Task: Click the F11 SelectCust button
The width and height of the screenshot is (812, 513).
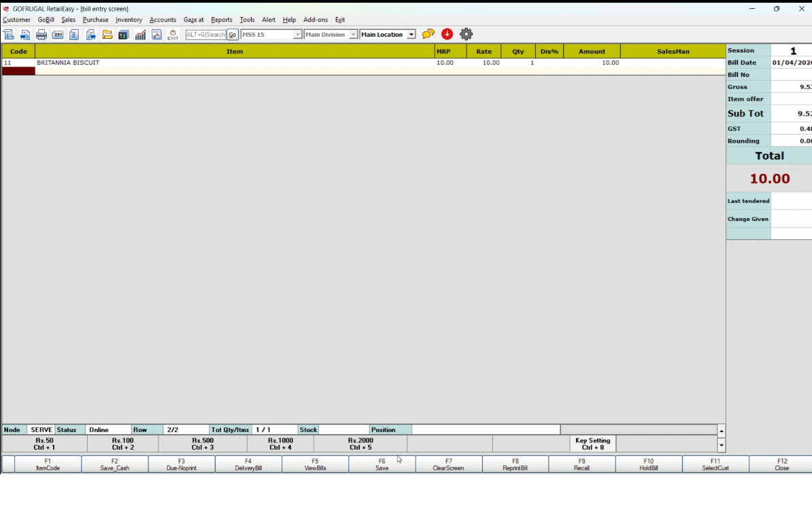Action: (715, 464)
